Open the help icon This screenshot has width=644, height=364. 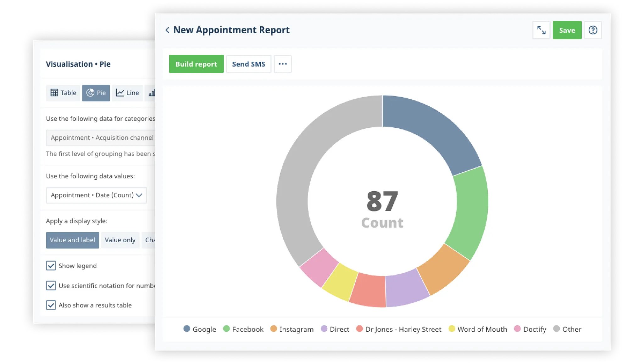pyautogui.click(x=593, y=30)
